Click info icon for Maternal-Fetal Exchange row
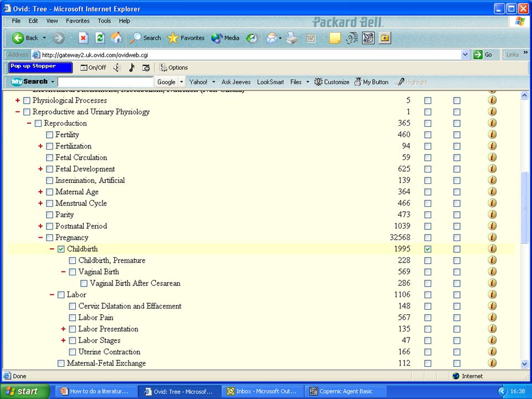This screenshot has height=399, width=532. click(x=492, y=363)
